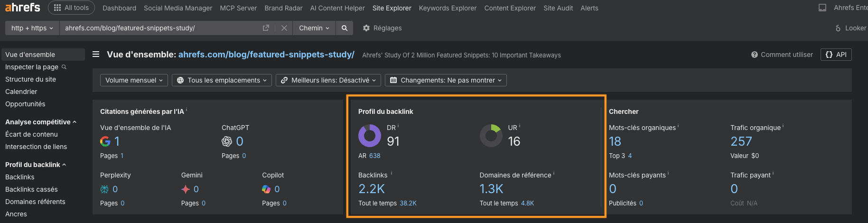Open the All tools menu
Screen dimensions: 868x223
tap(72, 8)
